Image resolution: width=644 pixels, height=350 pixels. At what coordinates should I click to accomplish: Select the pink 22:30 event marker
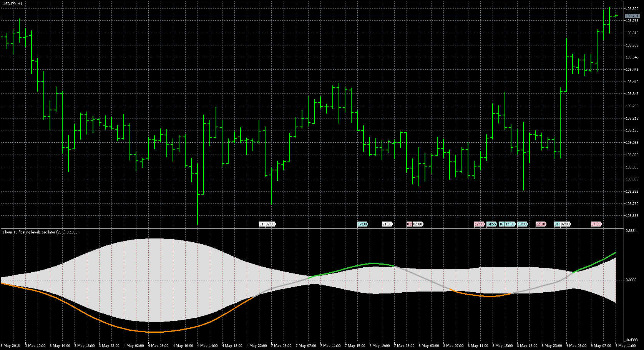pyautogui.click(x=541, y=224)
